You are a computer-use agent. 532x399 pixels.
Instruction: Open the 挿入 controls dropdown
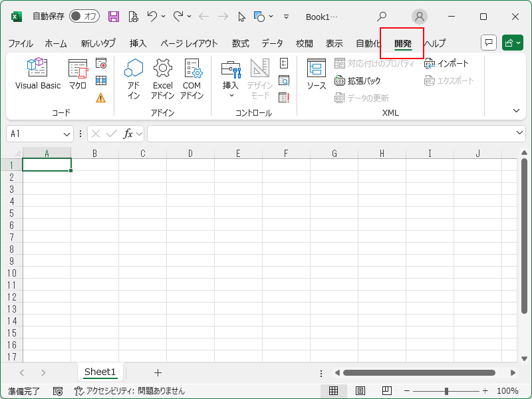pyautogui.click(x=231, y=78)
